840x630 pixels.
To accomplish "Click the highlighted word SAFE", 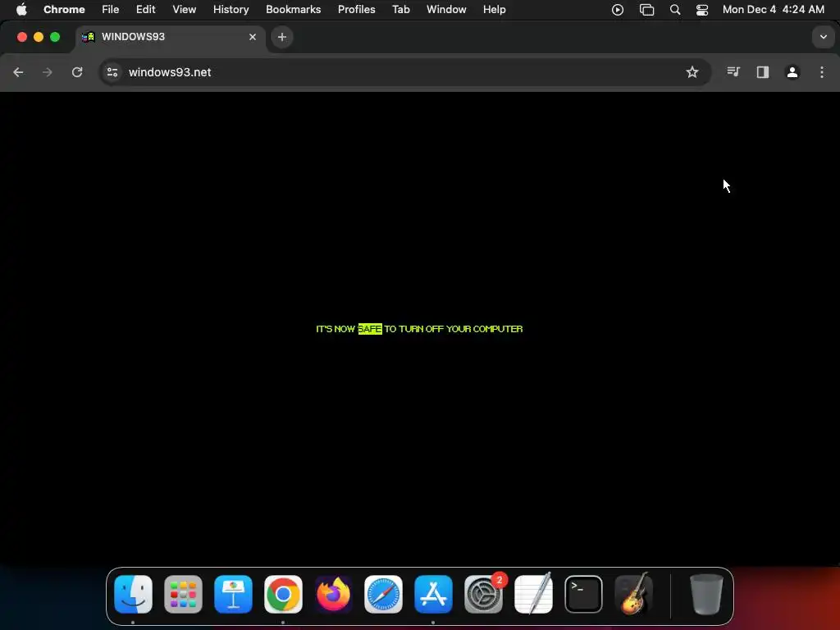I will point(370,329).
